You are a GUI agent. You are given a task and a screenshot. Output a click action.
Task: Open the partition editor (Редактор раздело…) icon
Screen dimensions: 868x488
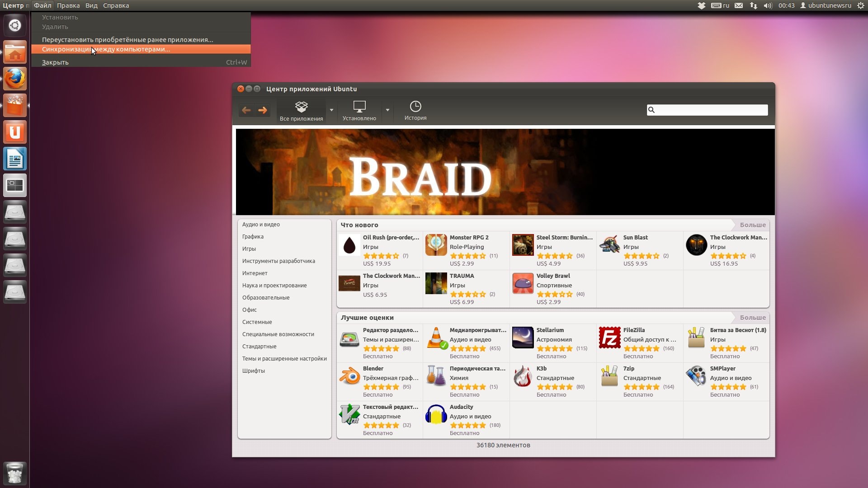[349, 338]
